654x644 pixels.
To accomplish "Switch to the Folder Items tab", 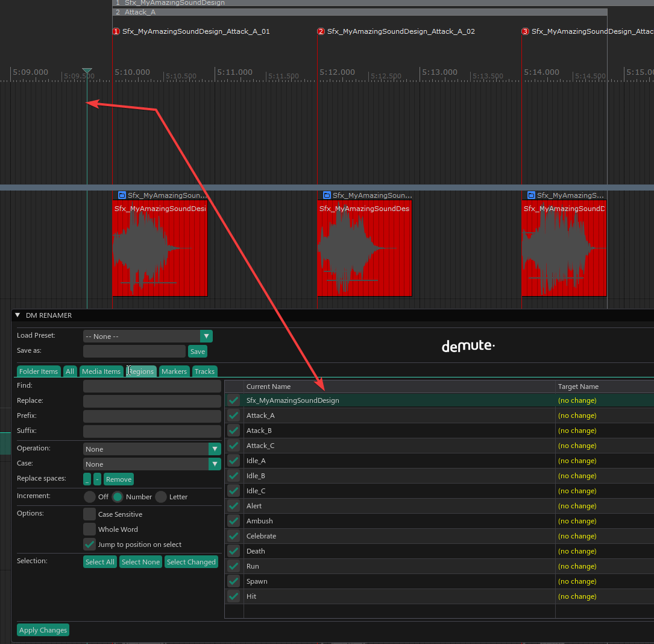I will (x=39, y=371).
